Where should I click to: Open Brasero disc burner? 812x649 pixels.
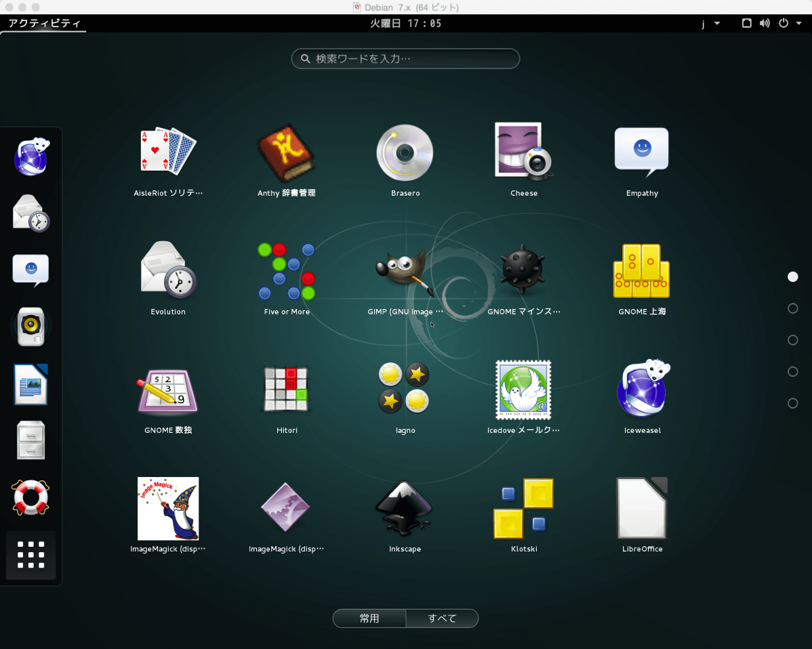point(405,161)
